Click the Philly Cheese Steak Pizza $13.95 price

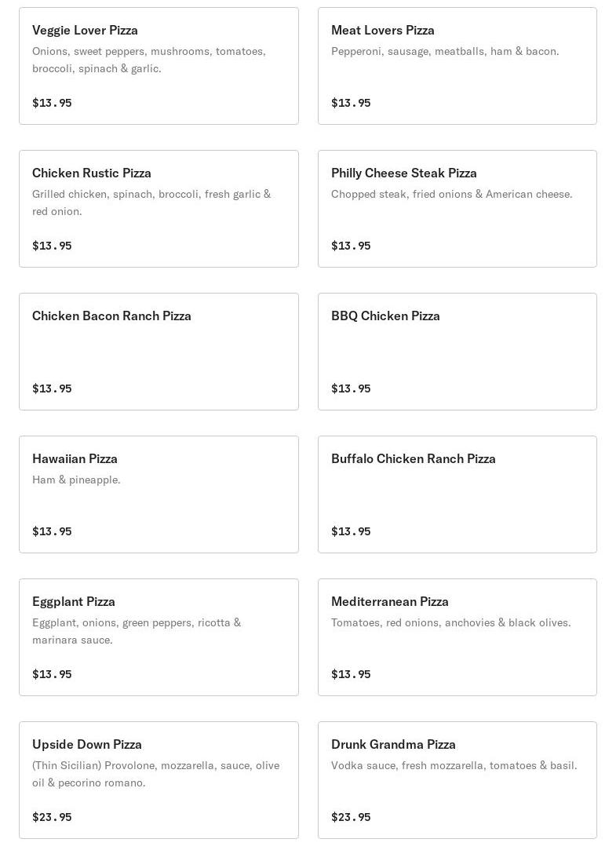click(351, 246)
